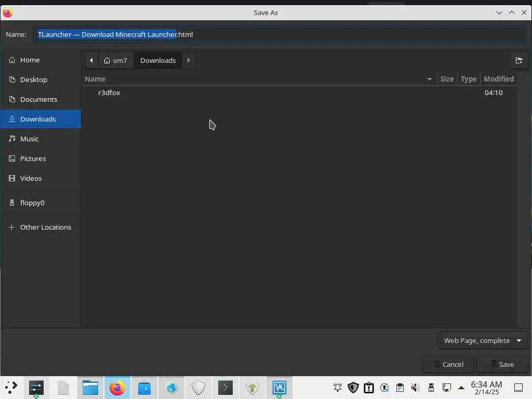This screenshot has width=532, height=399.
Task: Open the white shield taskbar app
Action: (x=198, y=388)
